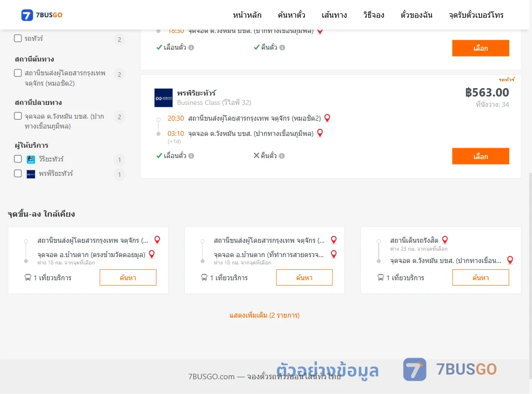
Task: Click the วิริยะทัวร์ operator logo in filters
Action: tap(31, 159)
